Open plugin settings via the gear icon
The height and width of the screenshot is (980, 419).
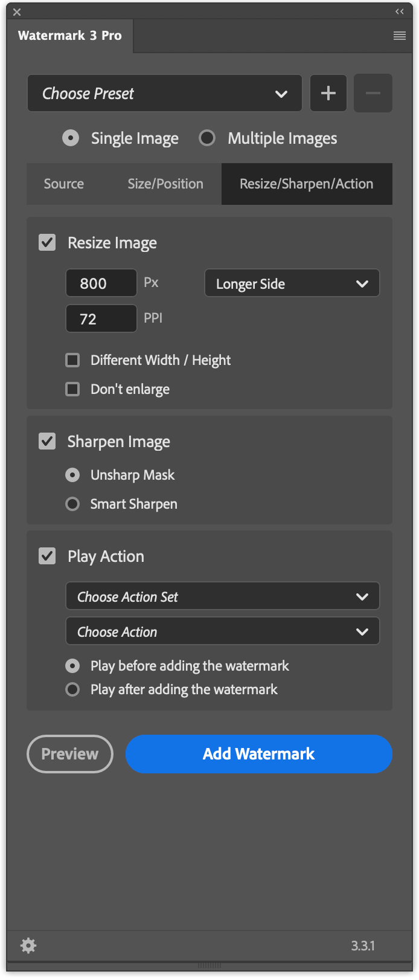(28, 946)
